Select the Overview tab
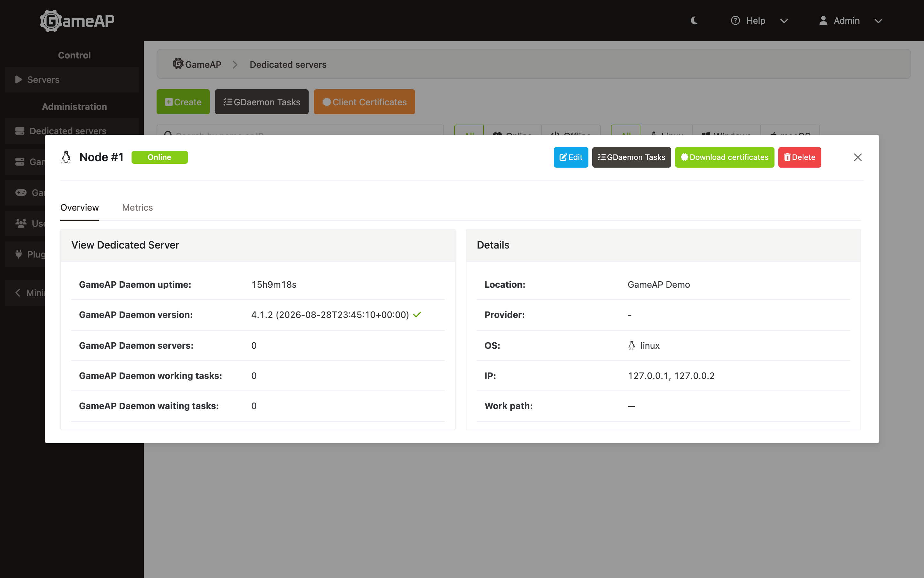This screenshot has height=578, width=924. coord(80,207)
